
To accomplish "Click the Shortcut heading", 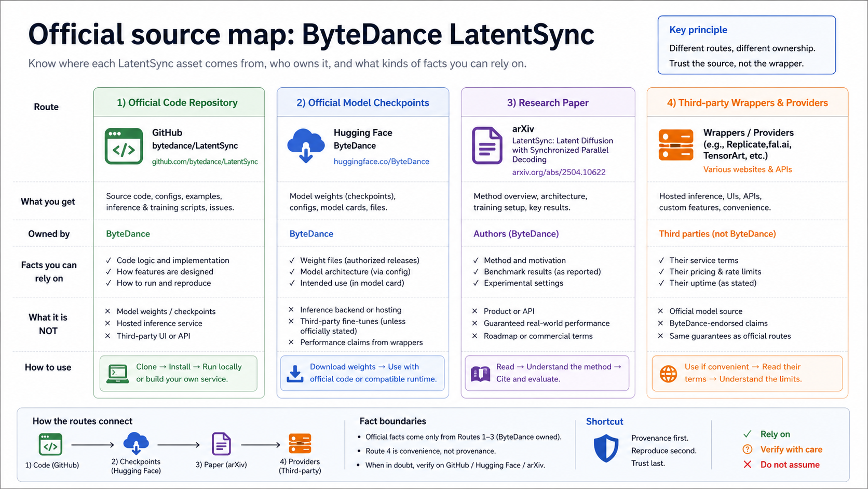I will (x=605, y=421).
